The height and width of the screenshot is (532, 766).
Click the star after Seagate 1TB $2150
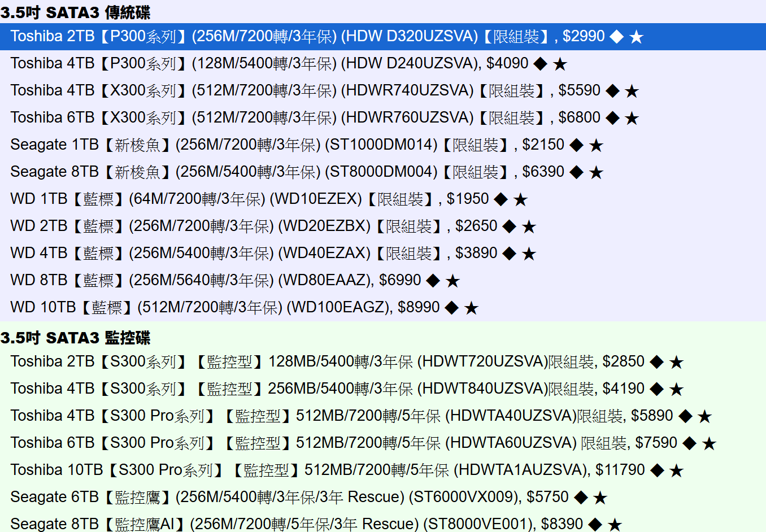click(x=596, y=146)
